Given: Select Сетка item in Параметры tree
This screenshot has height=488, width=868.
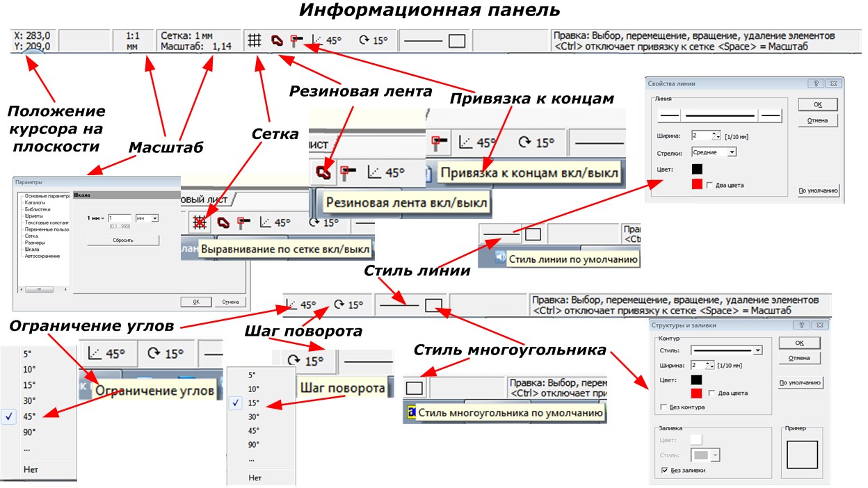Looking at the screenshot, I should point(31,236).
